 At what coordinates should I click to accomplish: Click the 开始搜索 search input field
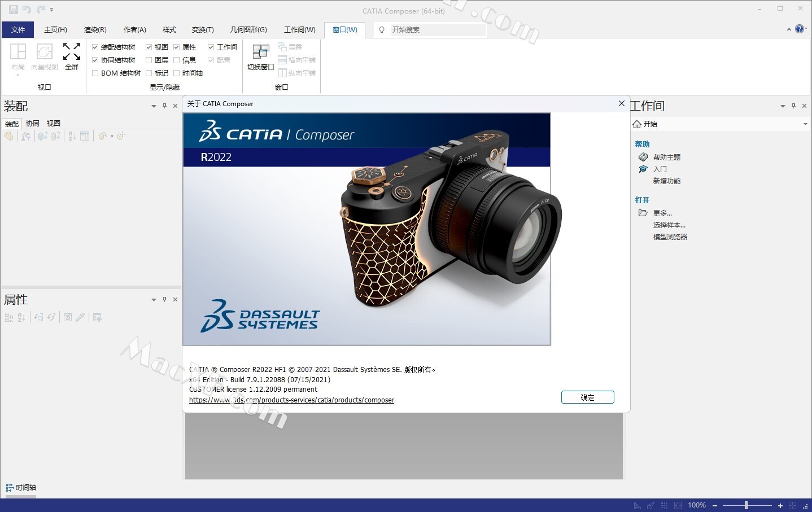pos(438,29)
